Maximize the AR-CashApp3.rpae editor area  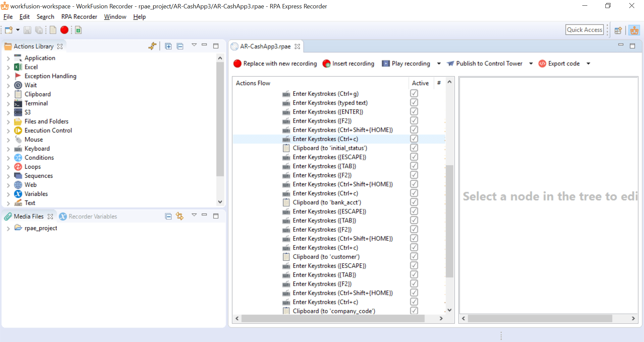point(633,46)
